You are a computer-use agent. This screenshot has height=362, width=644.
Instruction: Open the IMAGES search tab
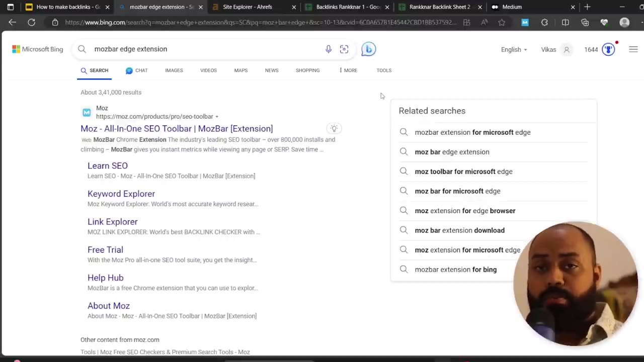(x=174, y=70)
